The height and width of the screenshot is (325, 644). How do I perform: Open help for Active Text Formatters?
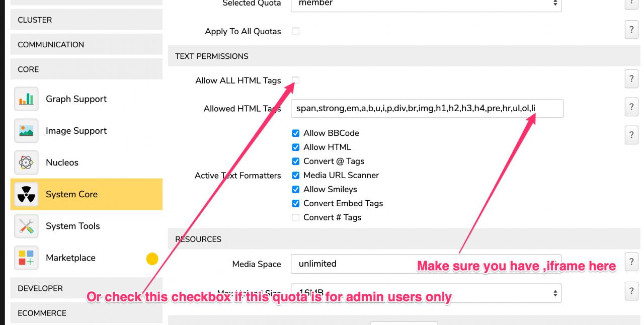(631, 135)
